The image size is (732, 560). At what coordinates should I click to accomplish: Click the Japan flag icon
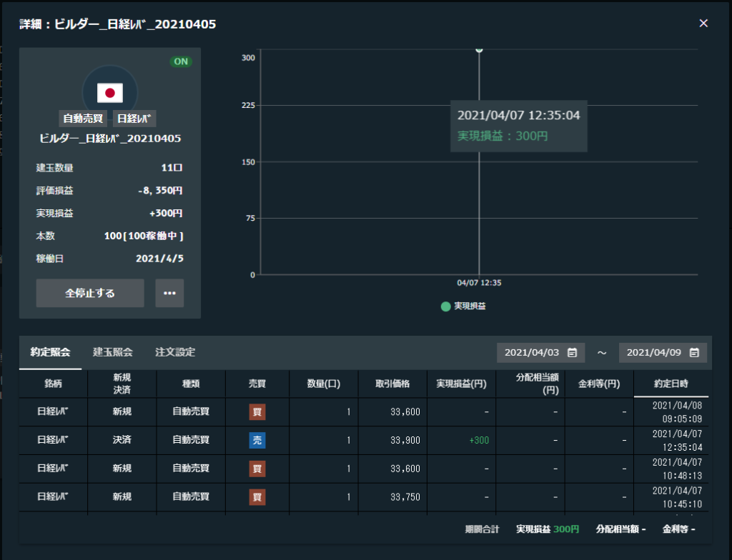coord(110,92)
